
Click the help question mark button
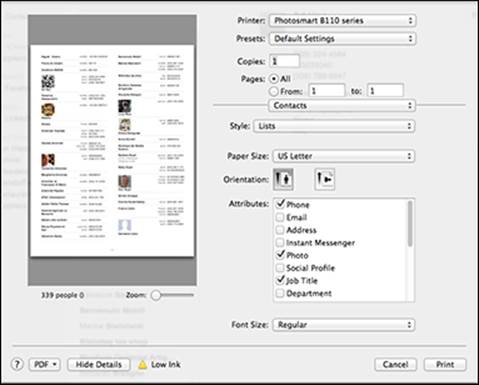pos(17,364)
